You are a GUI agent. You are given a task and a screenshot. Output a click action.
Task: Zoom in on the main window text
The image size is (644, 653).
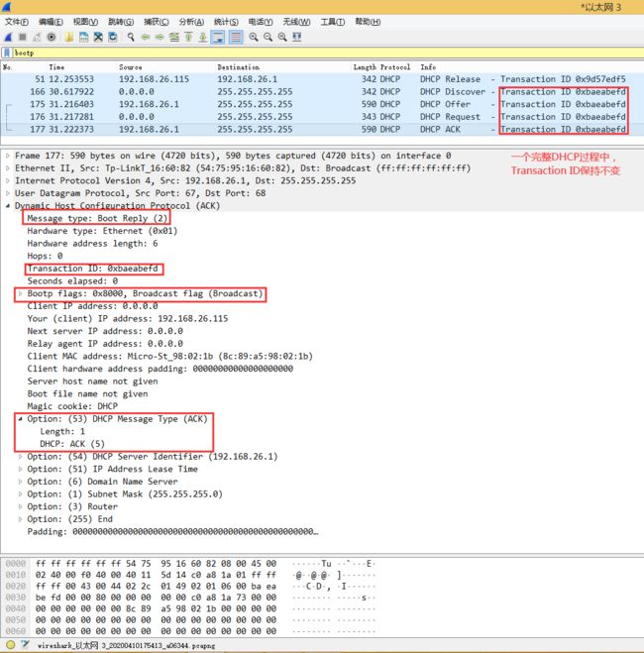pyautogui.click(x=253, y=37)
